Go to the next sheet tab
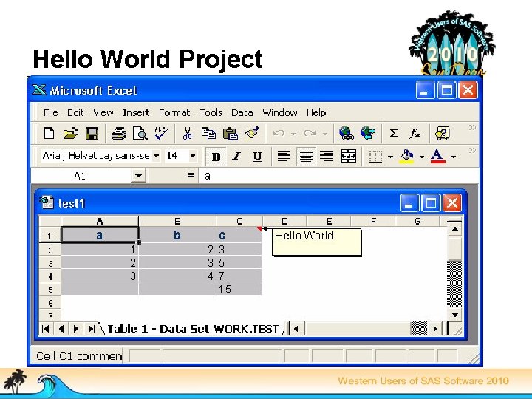This screenshot has width=532, height=399. (x=76, y=329)
